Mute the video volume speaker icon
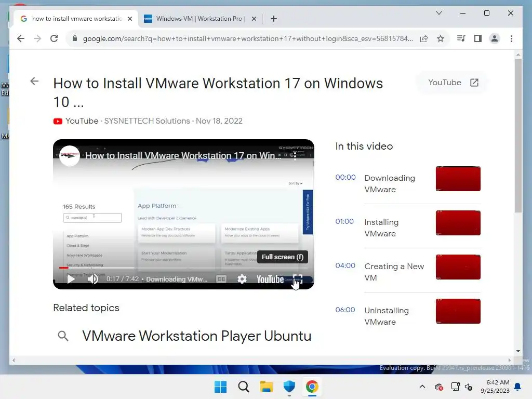532x399 pixels. pos(92,279)
